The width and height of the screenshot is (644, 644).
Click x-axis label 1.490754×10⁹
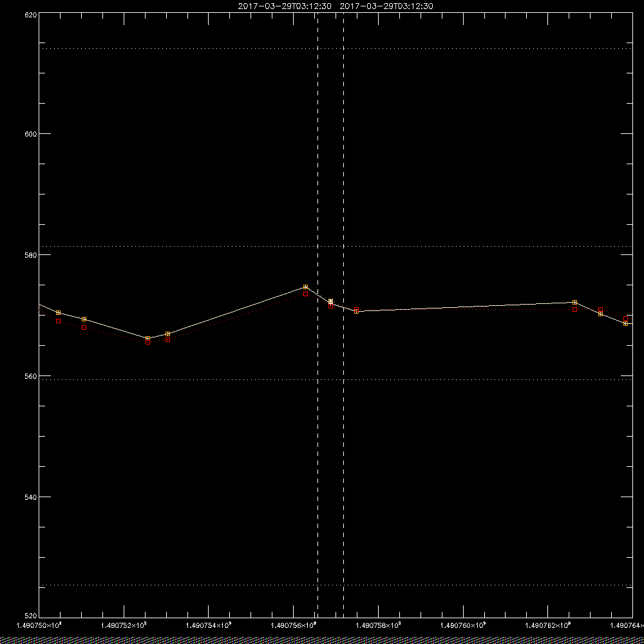pyautogui.click(x=209, y=625)
